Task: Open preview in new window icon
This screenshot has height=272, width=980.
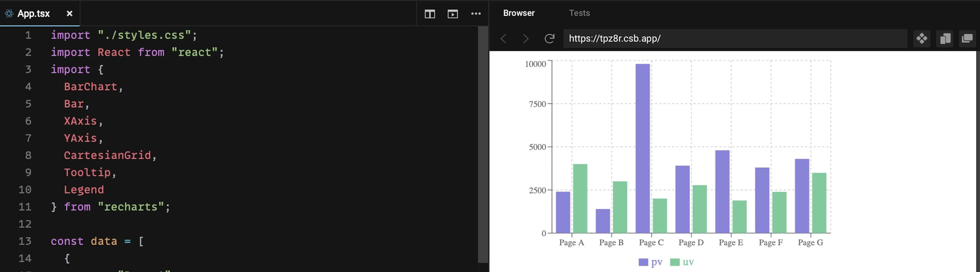Action: 967,39
